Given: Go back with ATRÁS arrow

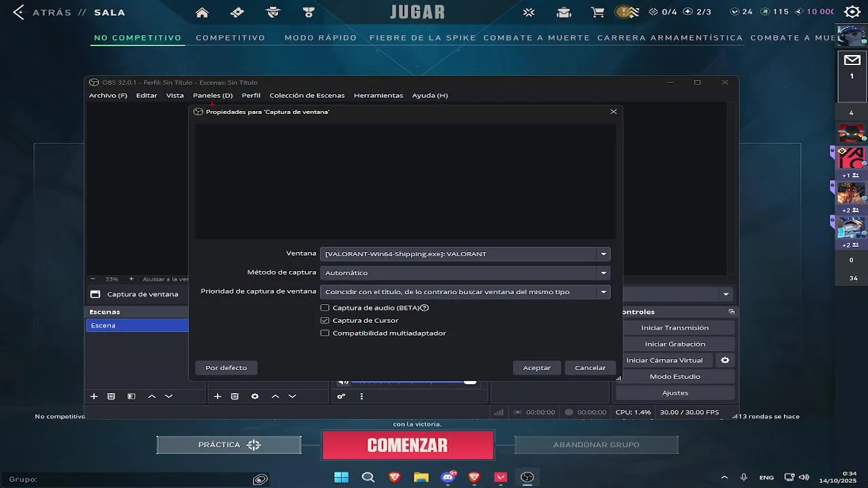Looking at the screenshot, I should [x=18, y=12].
